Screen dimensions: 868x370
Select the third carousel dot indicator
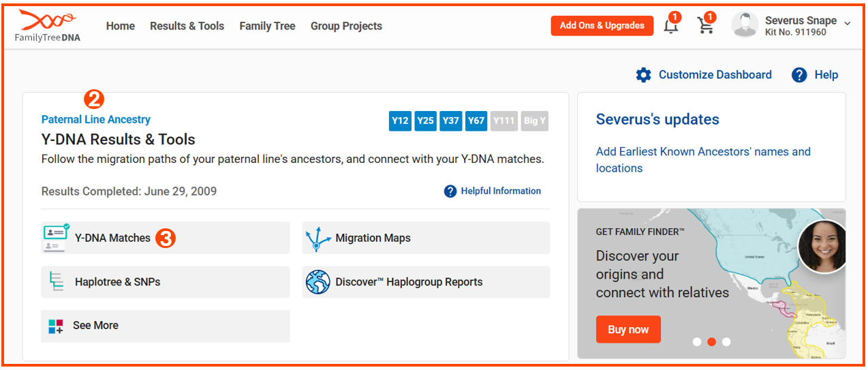[x=726, y=342]
